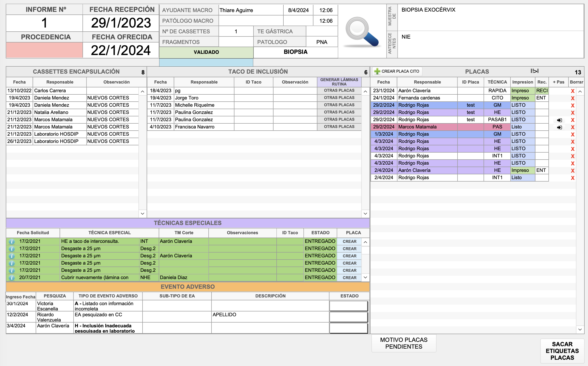Click the empty Estado box for the 3/4/2024 event
Image resolution: width=588 pixels, height=366 pixels.
pyautogui.click(x=349, y=328)
